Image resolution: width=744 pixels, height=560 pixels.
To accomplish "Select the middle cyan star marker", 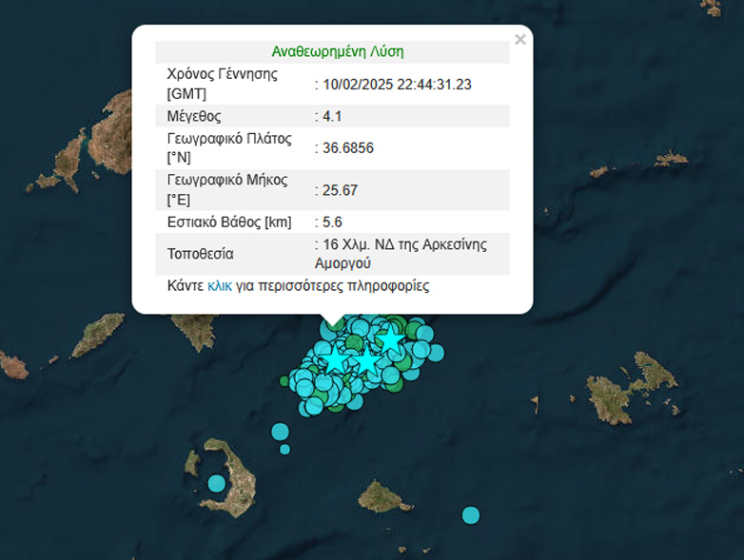I will pos(367,361).
